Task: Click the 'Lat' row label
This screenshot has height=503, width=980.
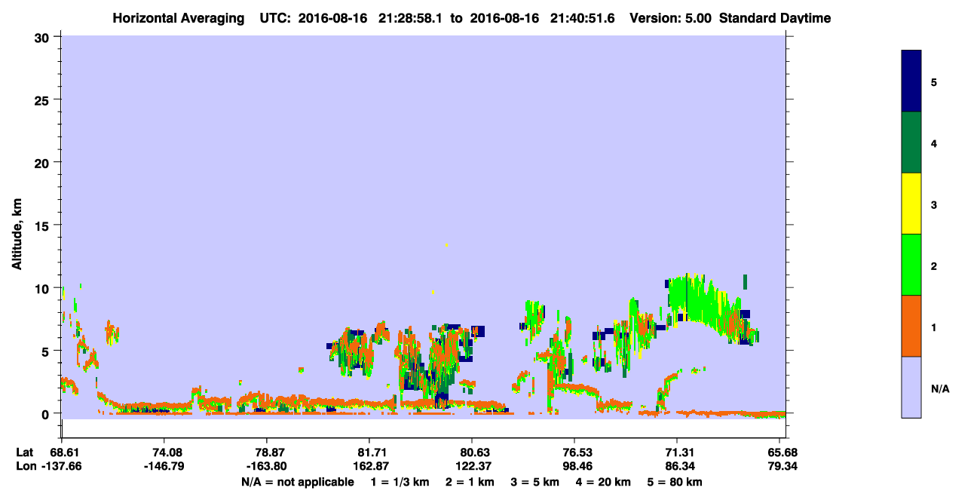Action: coord(25,452)
